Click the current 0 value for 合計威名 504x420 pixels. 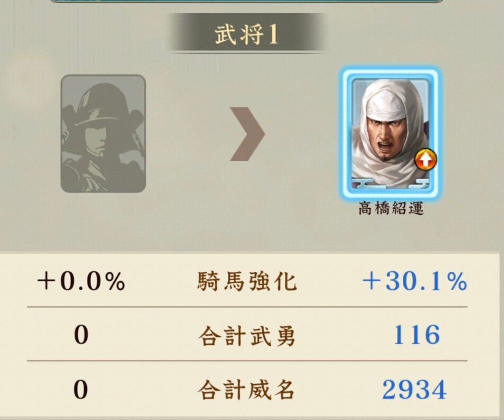[x=81, y=389]
